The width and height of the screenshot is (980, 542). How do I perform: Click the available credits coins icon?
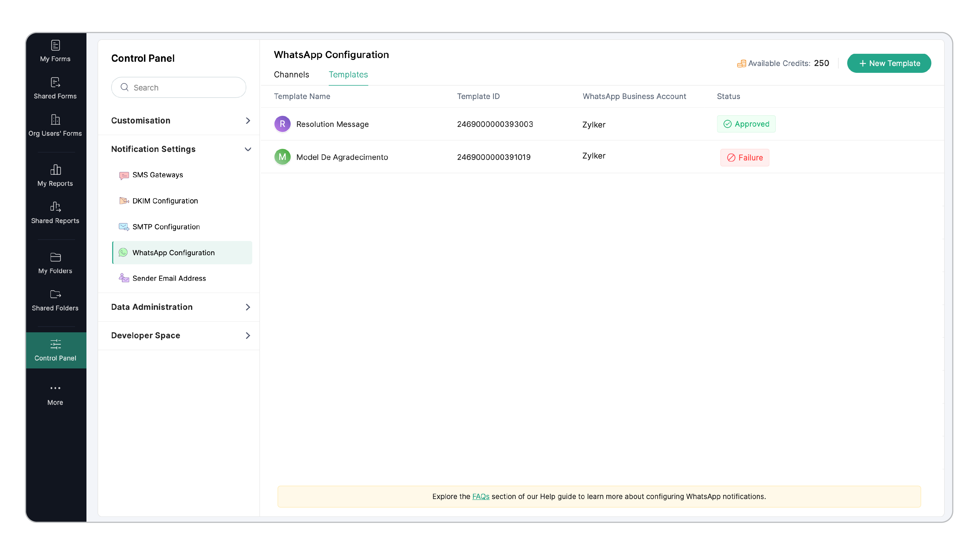(741, 63)
